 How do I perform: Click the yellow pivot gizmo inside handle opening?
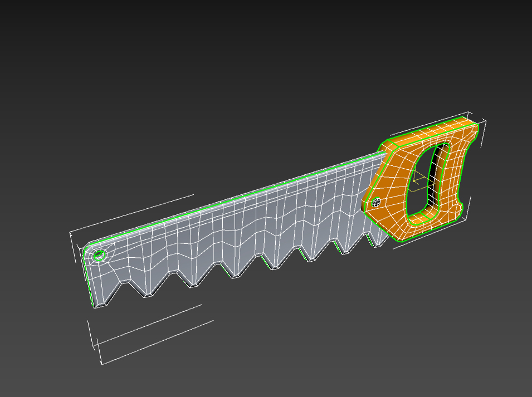coord(421,181)
